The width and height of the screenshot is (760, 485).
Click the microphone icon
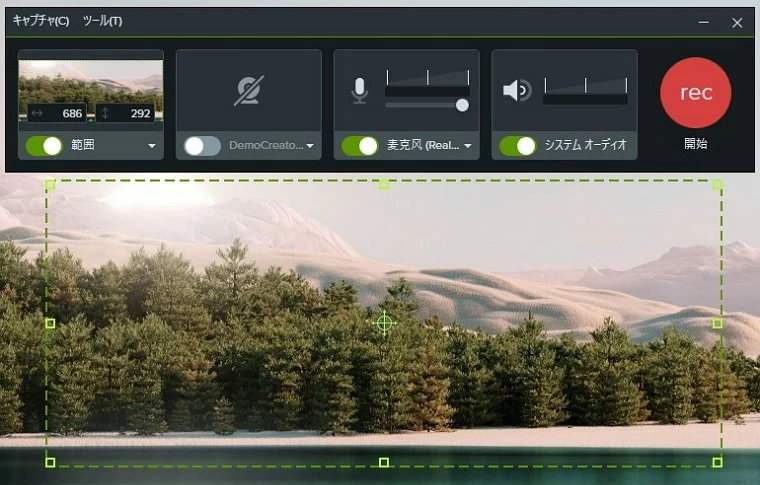[x=359, y=91]
